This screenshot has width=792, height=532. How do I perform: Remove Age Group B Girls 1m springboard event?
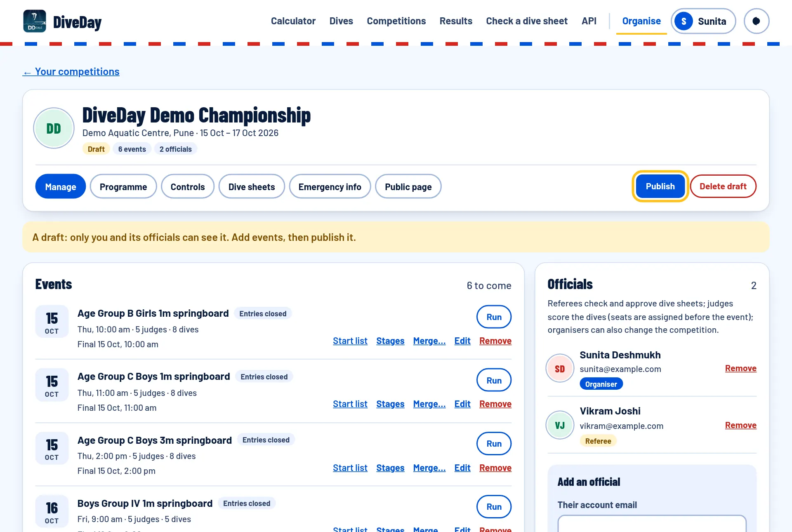pyautogui.click(x=495, y=341)
